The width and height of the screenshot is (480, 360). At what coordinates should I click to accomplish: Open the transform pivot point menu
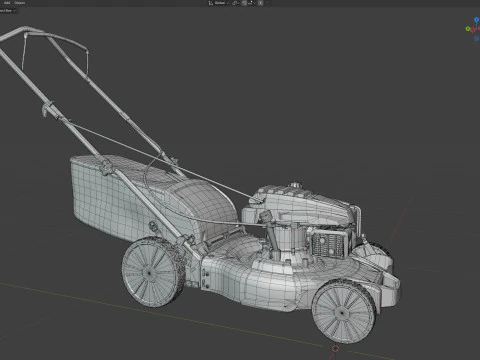pos(235,3)
